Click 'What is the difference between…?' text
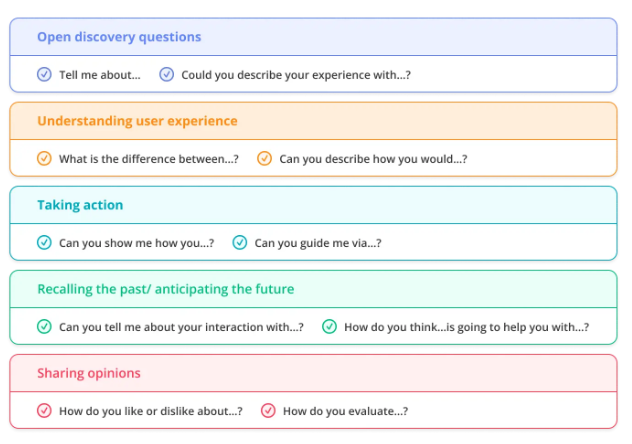 pyautogui.click(x=149, y=159)
